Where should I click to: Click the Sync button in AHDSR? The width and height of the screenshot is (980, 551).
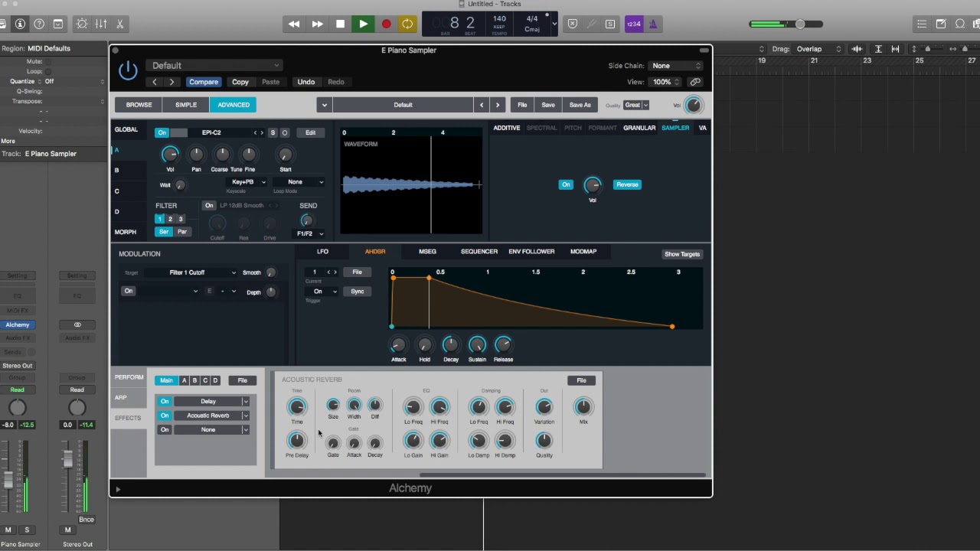358,292
